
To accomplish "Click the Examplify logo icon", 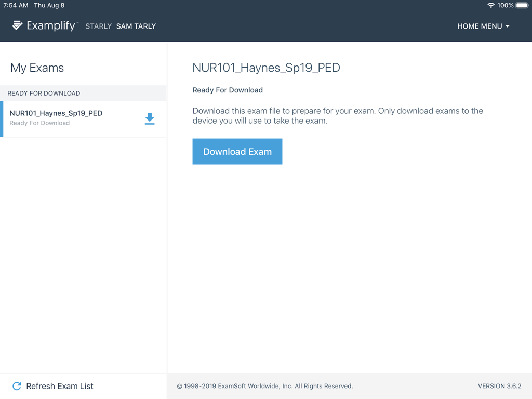I will click(16, 25).
